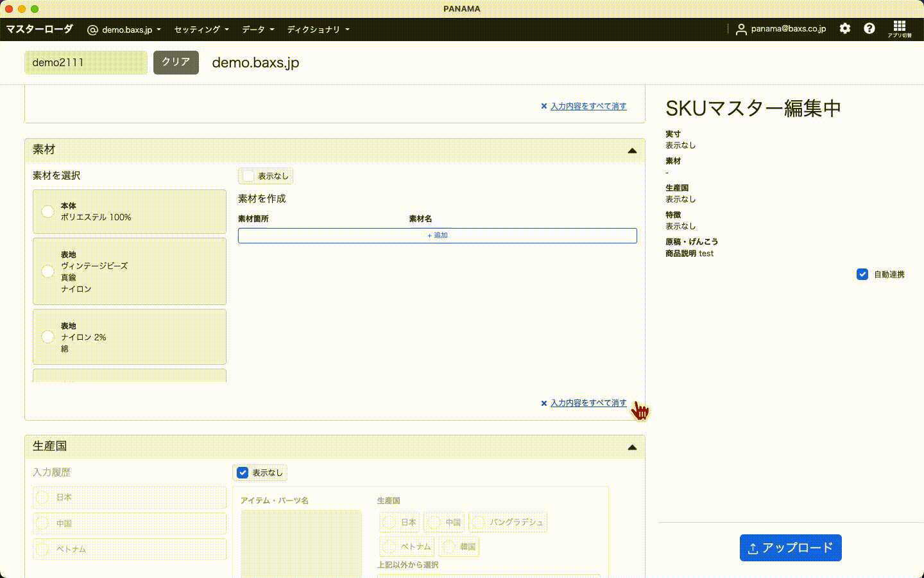The height and width of the screenshot is (578, 924).
Task: Uncheck 表示なし checkbox in 生産国 section
Action: pos(243,473)
